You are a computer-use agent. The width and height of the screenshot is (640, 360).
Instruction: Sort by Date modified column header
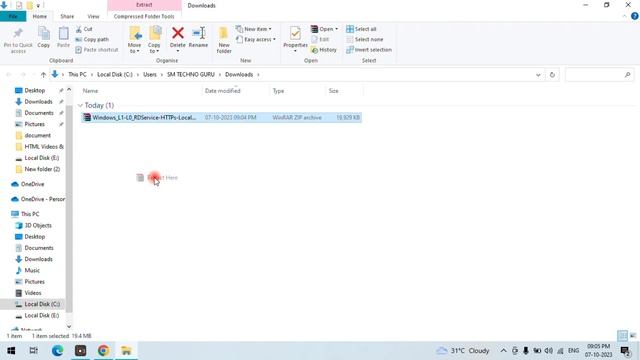[x=222, y=91]
